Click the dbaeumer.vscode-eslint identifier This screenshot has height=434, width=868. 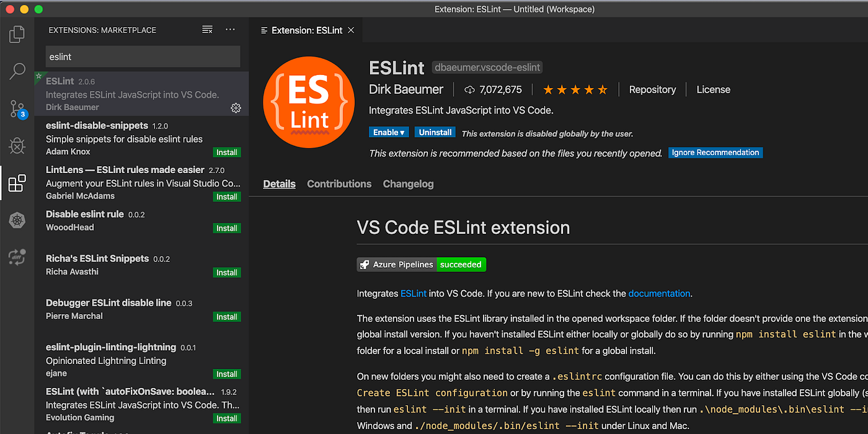(x=487, y=68)
